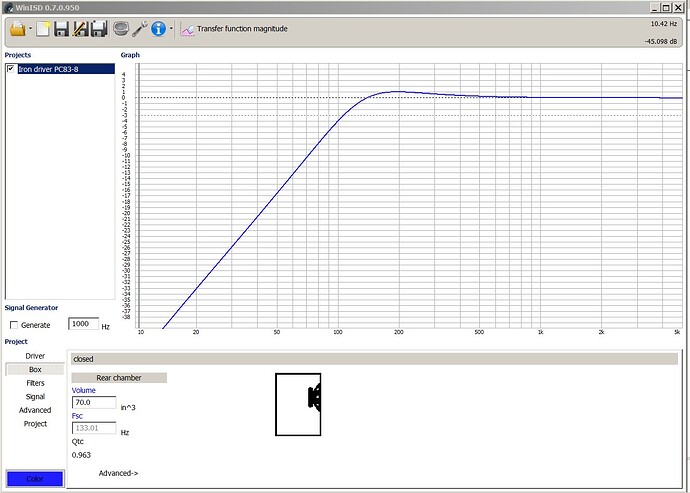Save project with the first floppy disk icon

(61, 29)
